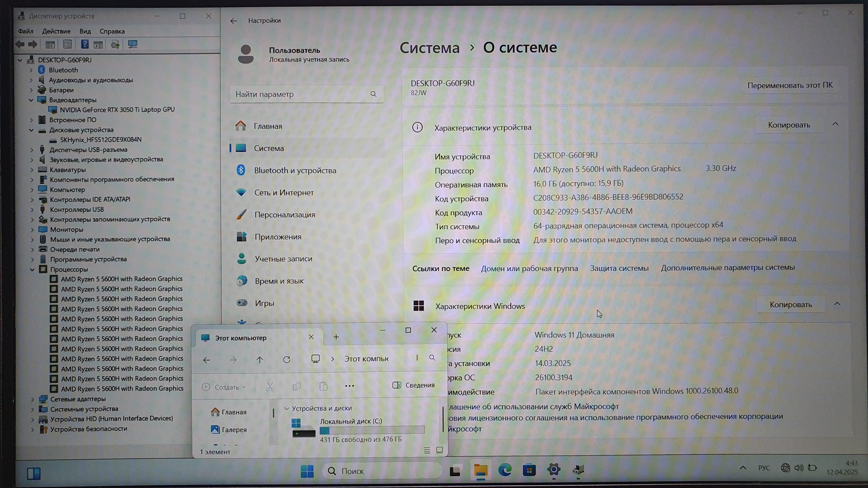Collapse Характеристики устройства section chevron

(835, 125)
